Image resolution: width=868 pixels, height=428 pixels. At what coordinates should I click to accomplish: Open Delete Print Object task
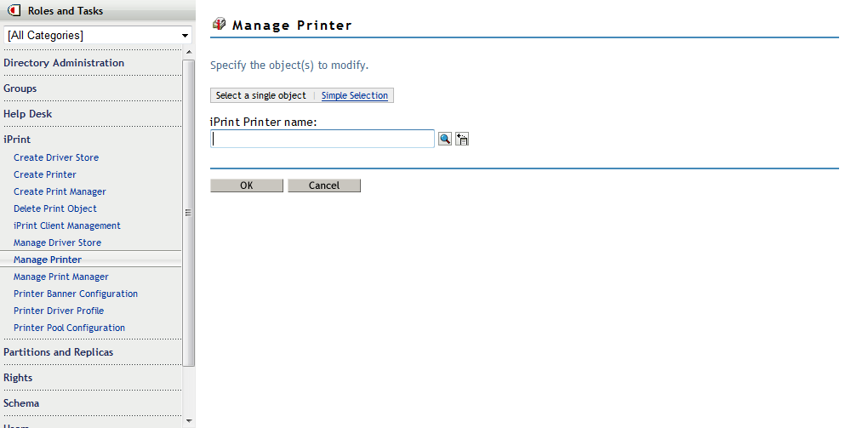click(54, 208)
